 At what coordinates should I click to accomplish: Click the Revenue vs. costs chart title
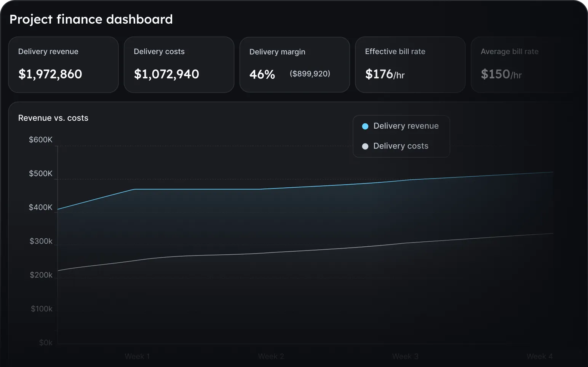[53, 118]
